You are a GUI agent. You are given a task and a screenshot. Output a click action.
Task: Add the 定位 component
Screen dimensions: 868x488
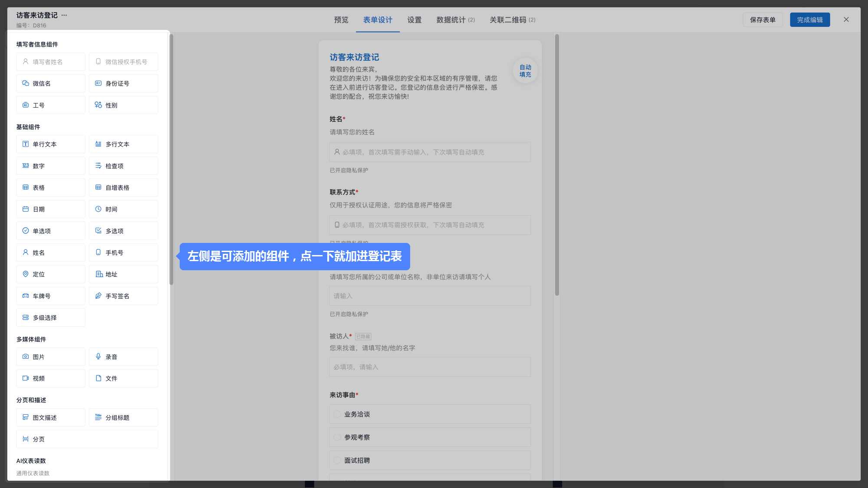[x=51, y=274]
